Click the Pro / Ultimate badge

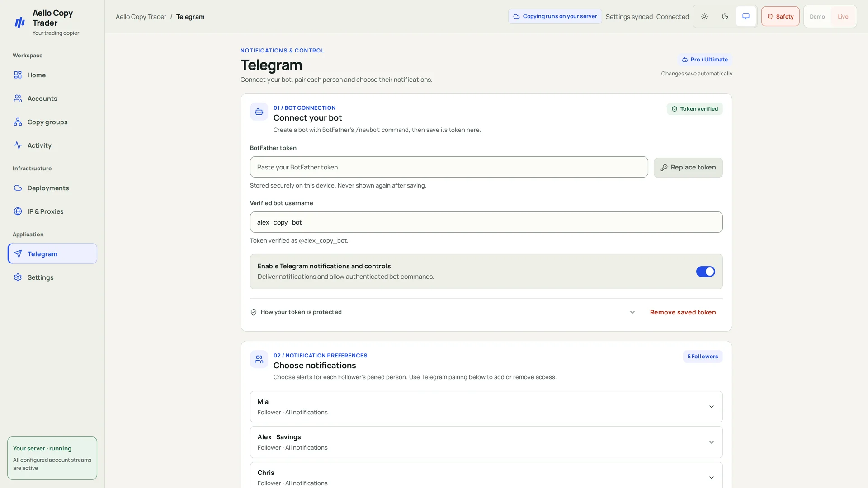[705, 60]
